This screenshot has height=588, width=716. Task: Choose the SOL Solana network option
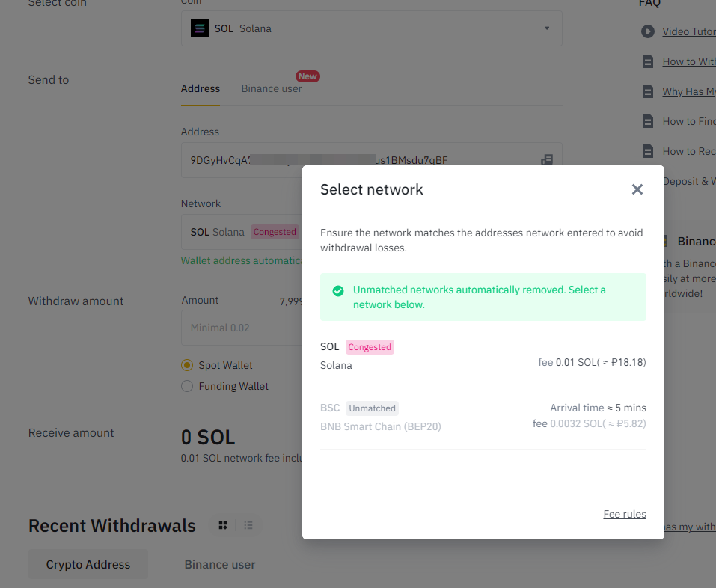483,355
